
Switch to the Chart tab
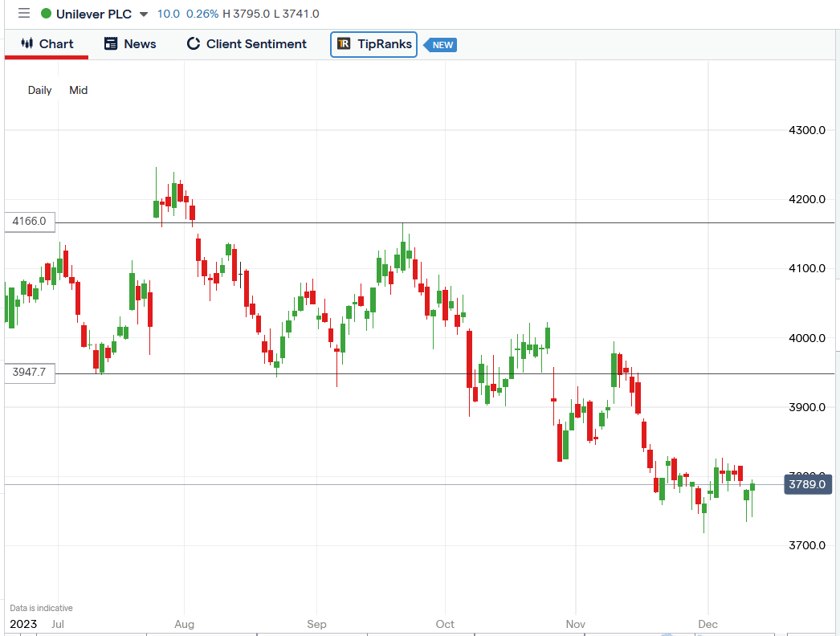pyautogui.click(x=47, y=44)
